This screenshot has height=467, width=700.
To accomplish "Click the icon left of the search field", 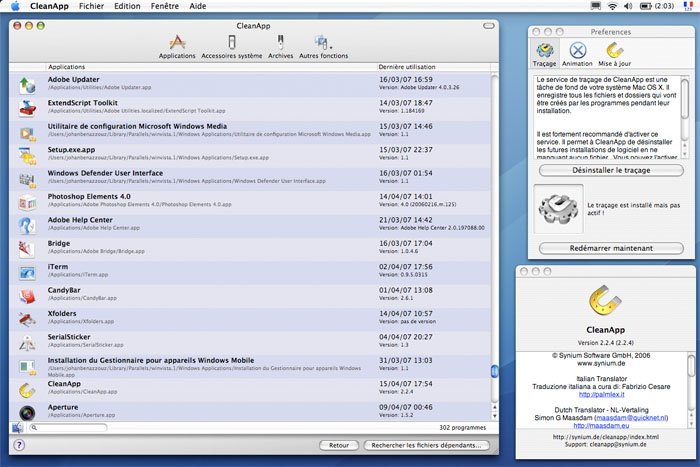I will [x=17, y=428].
